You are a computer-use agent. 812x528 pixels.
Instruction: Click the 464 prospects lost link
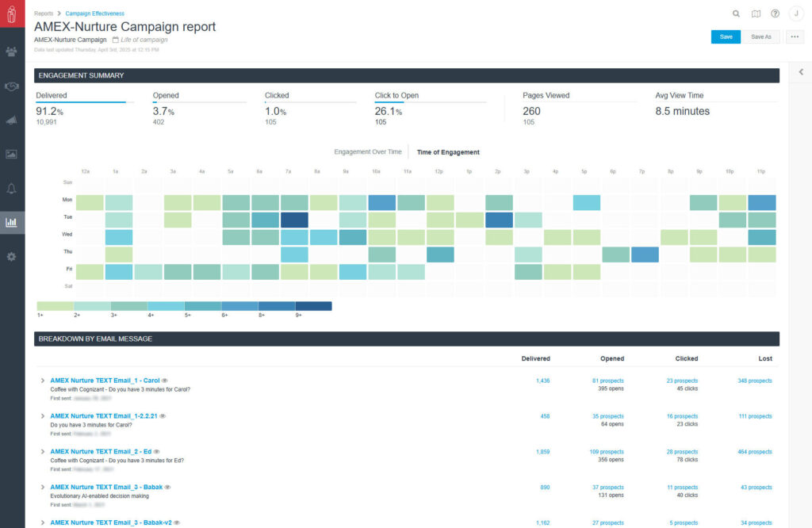coord(755,452)
